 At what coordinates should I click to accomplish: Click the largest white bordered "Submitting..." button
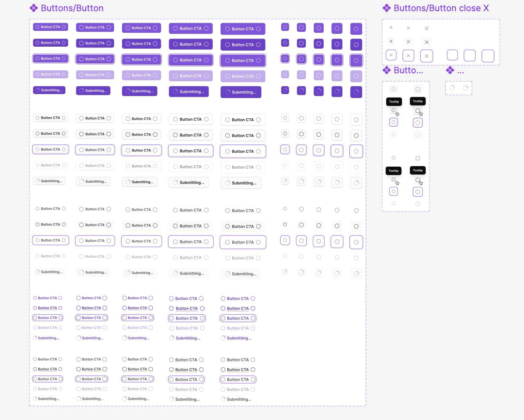coord(241,183)
